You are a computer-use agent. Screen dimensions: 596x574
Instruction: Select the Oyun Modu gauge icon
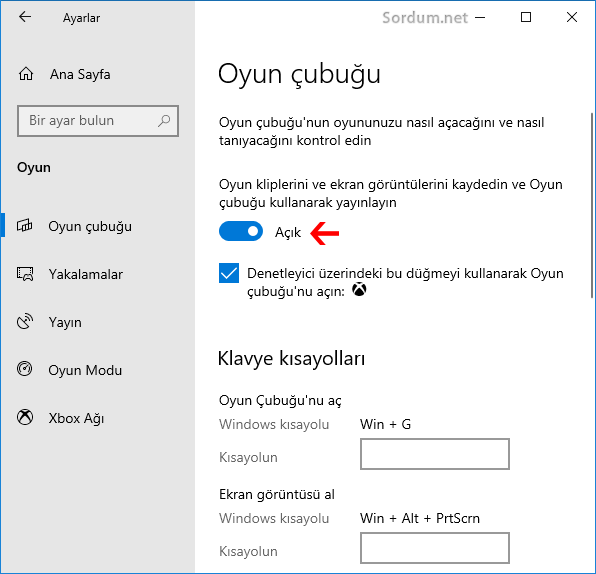click(25, 369)
